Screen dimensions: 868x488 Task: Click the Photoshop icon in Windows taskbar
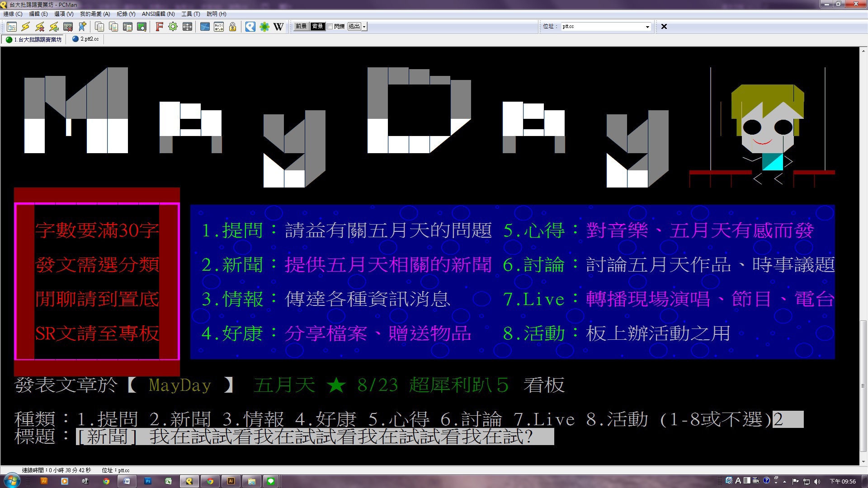click(x=148, y=481)
